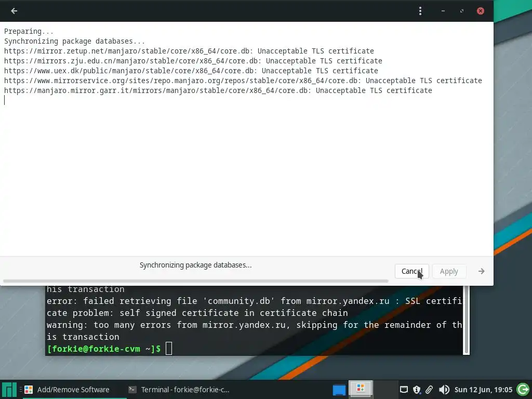Screen dimensions: 532x399
Task: Click the yandex 'too many errors' warning in the terminal
Action: 254,331
